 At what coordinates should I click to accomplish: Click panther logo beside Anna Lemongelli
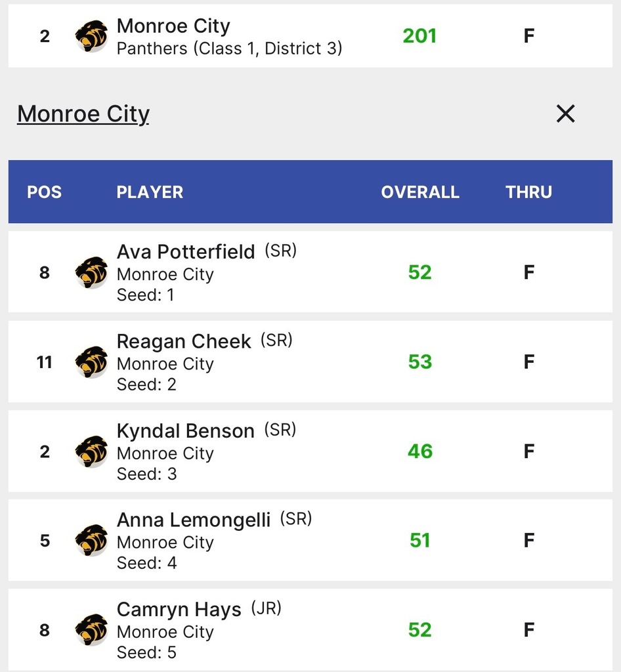tap(91, 540)
